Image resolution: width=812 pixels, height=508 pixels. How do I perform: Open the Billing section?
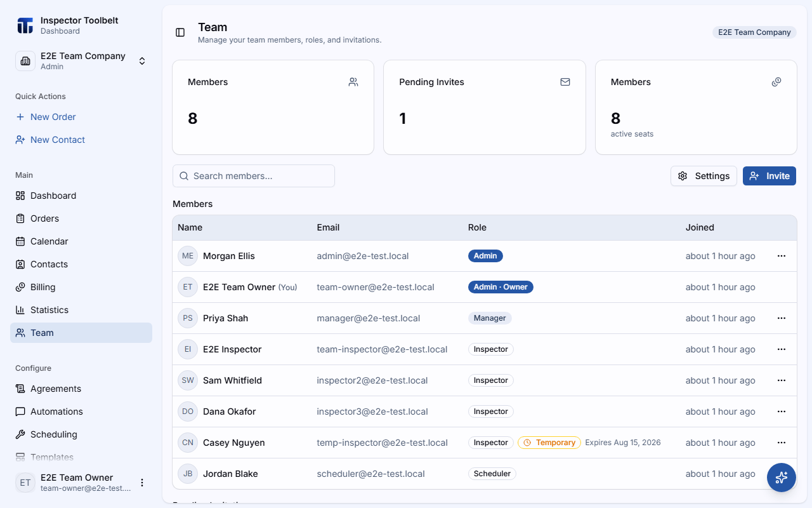click(x=81, y=287)
